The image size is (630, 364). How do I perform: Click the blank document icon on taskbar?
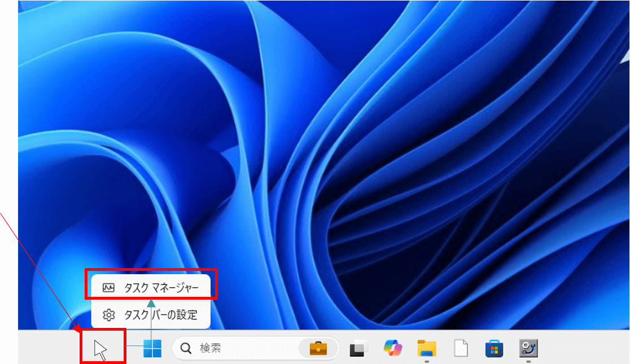[x=461, y=349]
